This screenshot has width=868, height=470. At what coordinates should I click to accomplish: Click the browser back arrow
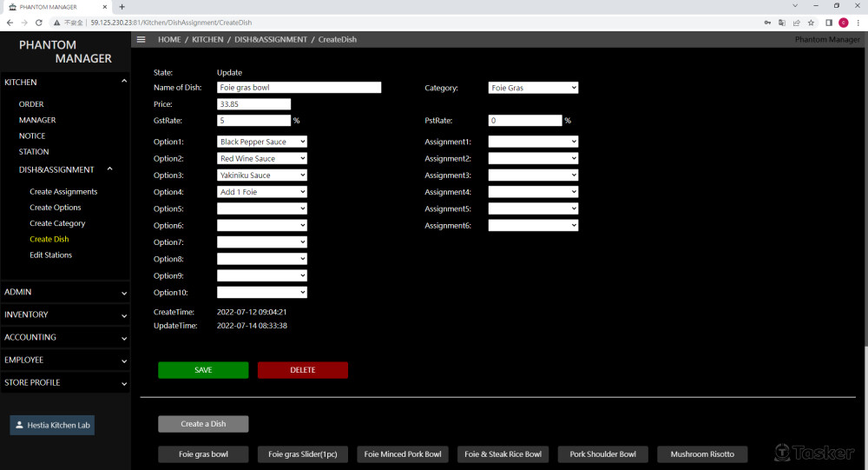click(x=10, y=23)
